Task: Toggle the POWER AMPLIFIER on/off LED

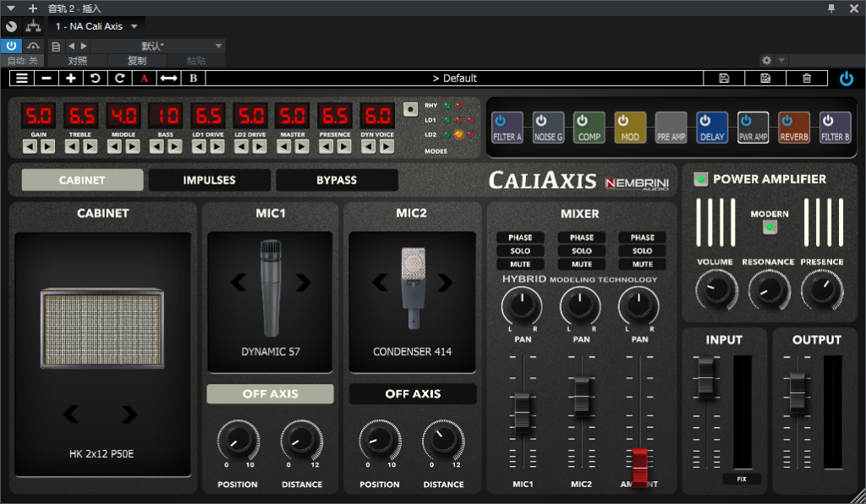Action: point(701,179)
